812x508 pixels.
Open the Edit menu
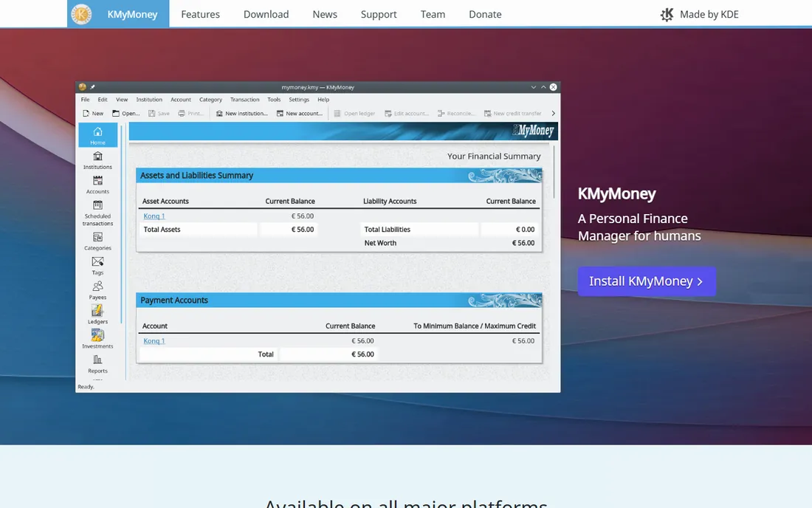(x=103, y=100)
